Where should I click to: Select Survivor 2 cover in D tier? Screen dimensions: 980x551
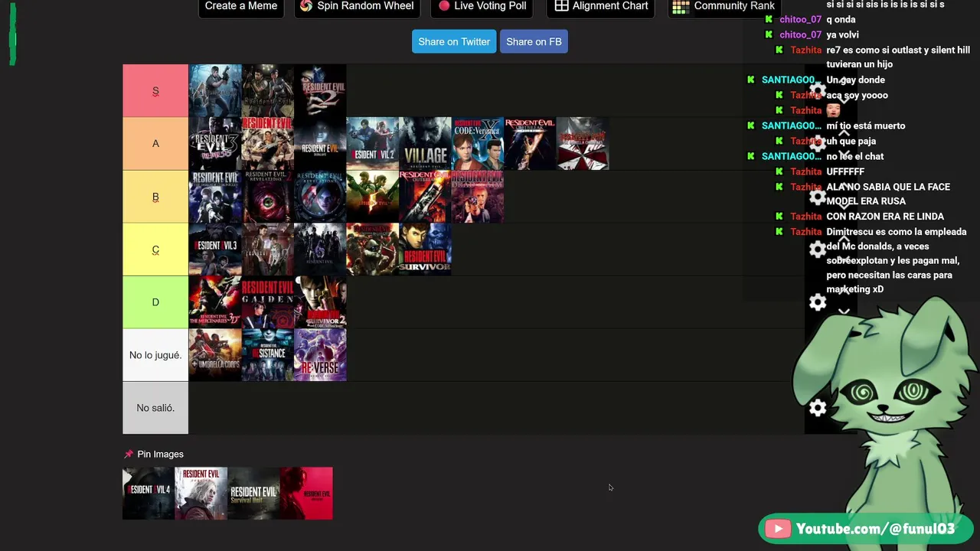[320, 302]
